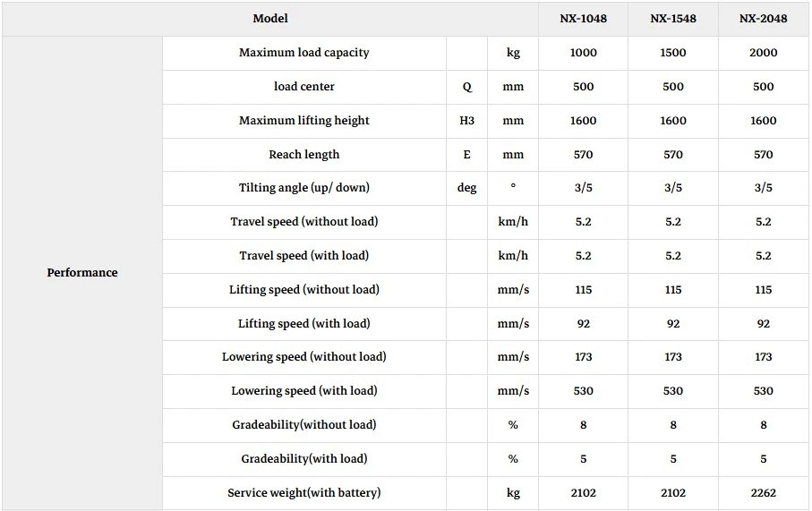Click the Performance category cell
812x511 pixels.
(x=82, y=273)
